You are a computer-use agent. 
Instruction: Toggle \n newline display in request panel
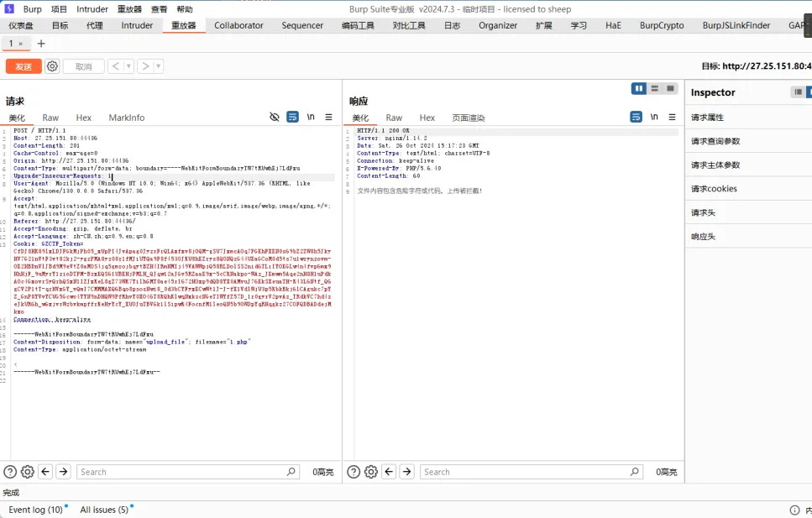[311, 117]
